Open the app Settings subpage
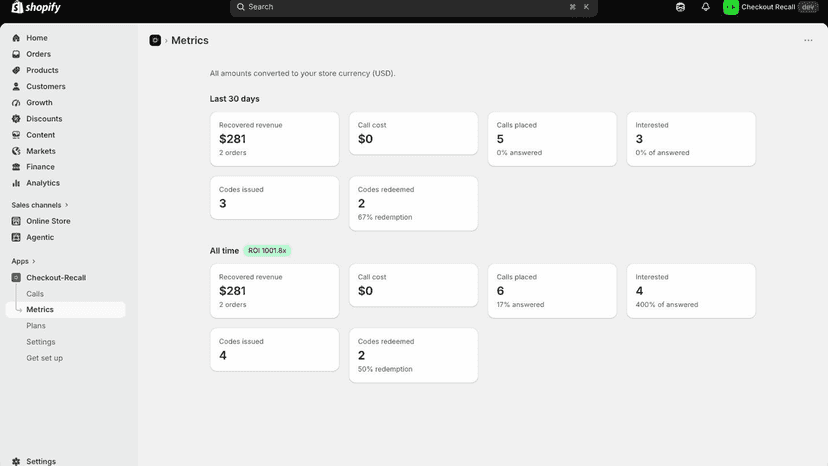This screenshot has width=828, height=466. click(x=41, y=342)
